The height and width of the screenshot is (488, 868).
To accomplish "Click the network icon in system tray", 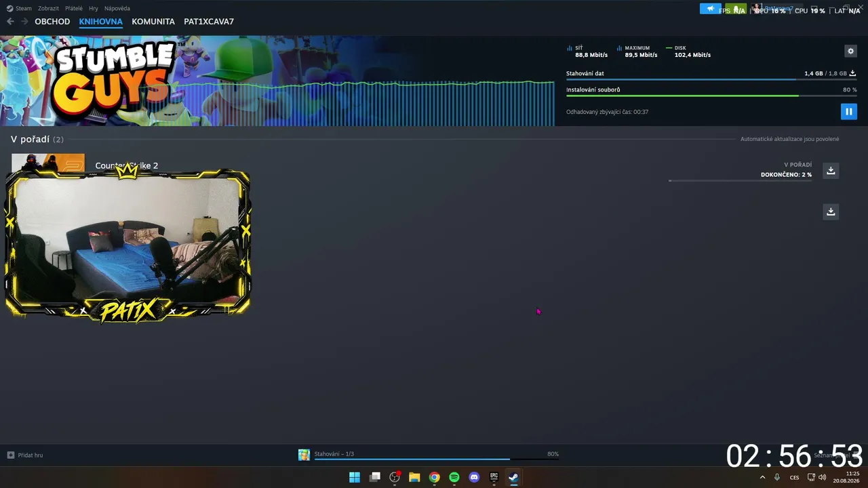I will point(811,477).
